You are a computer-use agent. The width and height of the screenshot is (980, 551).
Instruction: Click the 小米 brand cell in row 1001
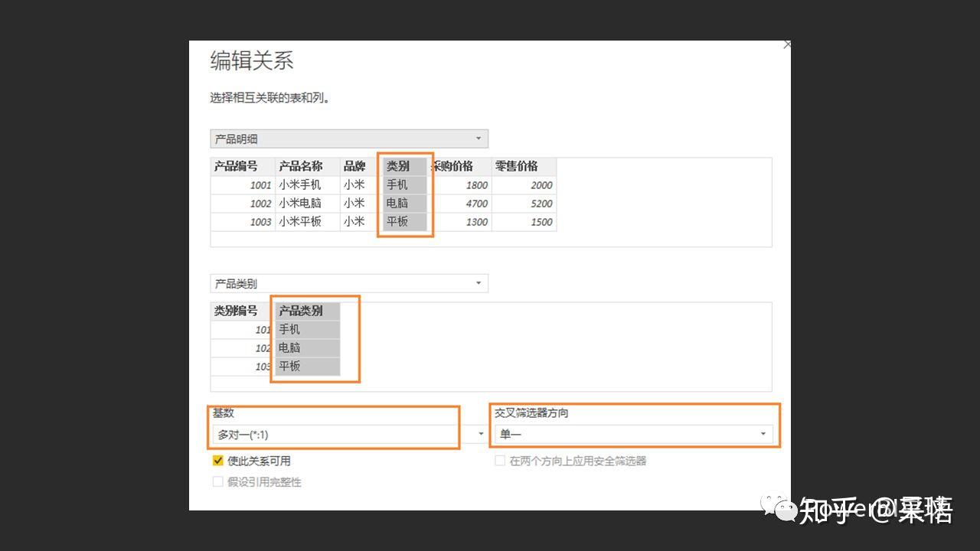[361, 185]
